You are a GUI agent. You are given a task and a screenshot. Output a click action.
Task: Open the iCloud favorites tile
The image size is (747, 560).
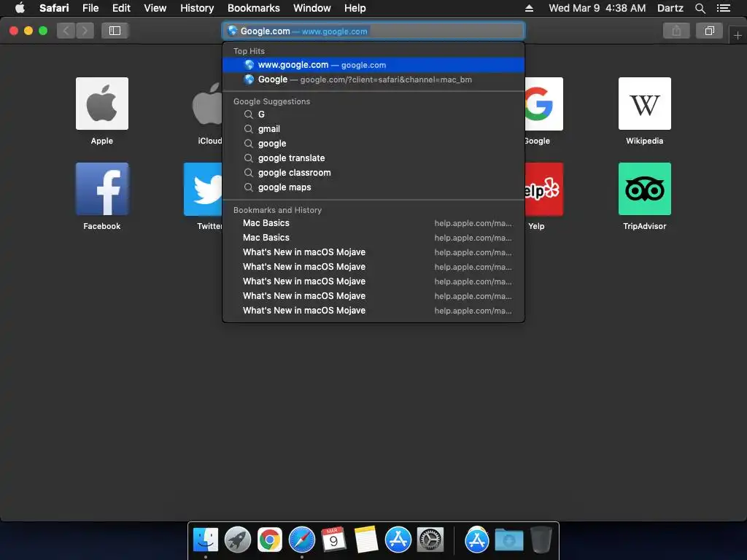(x=206, y=104)
